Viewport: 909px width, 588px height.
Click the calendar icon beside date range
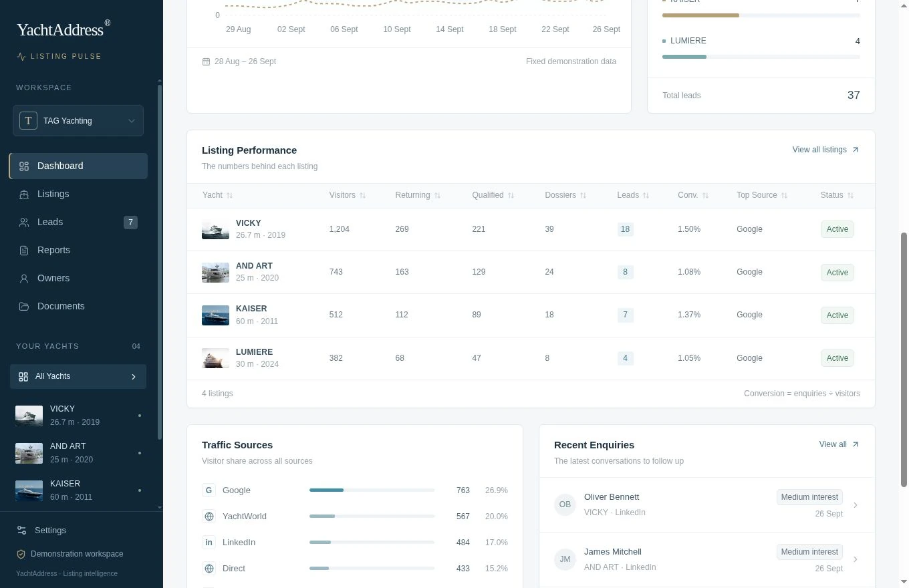[x=206, y=61]
